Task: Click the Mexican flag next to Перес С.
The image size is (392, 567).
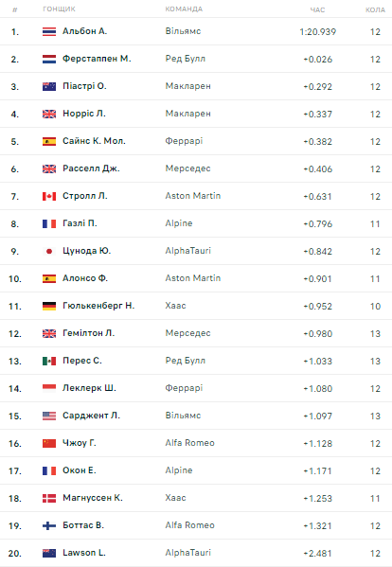Action: click(x=49, y=361)
